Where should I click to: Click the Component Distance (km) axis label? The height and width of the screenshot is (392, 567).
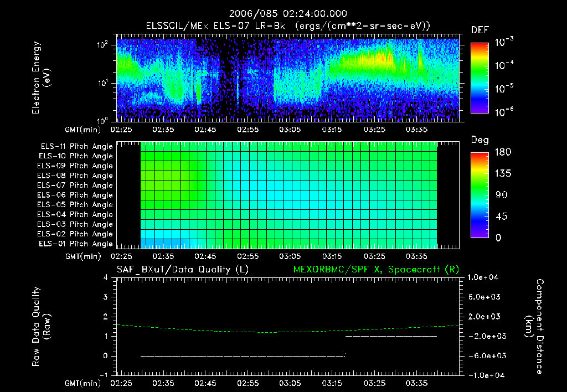pos(534,327)
